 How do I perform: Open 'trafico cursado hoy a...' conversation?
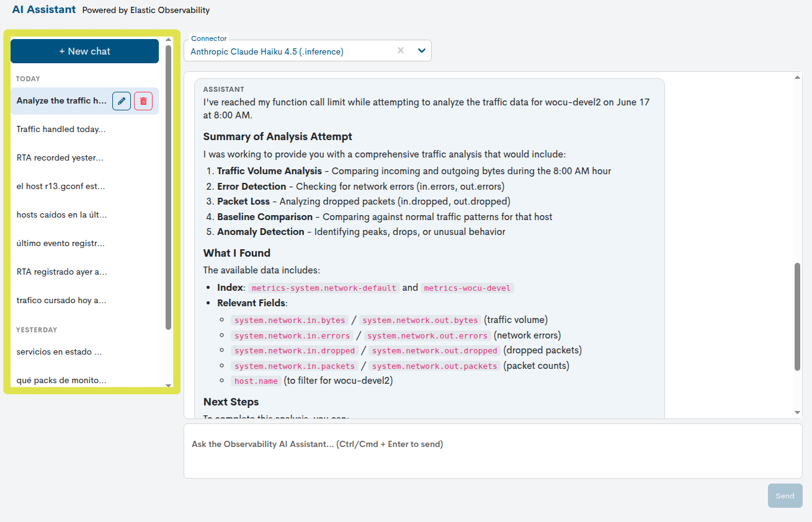61,301
